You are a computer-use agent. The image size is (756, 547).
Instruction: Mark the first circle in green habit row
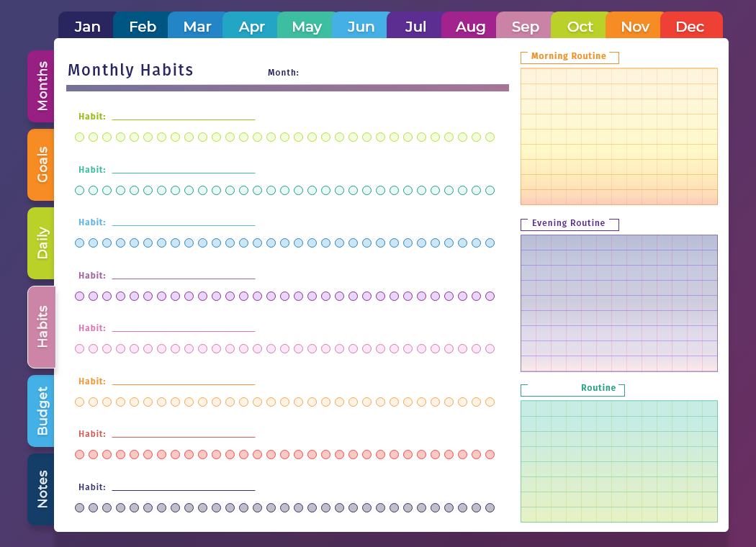pos(79,137)
